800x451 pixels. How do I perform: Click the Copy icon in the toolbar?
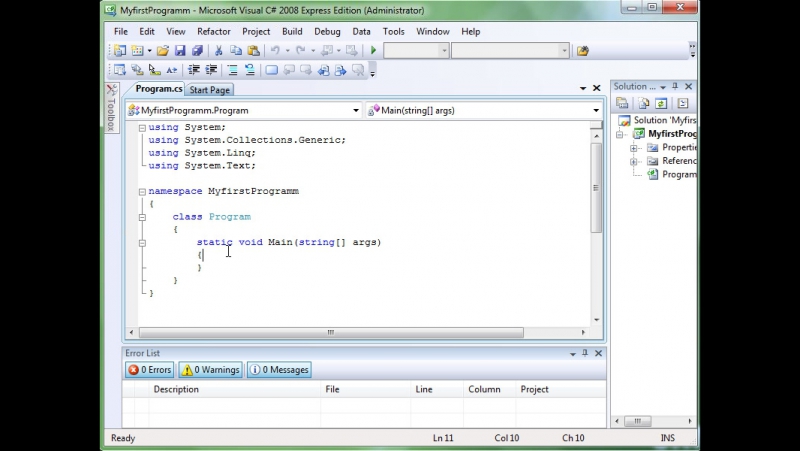(236, 51)
